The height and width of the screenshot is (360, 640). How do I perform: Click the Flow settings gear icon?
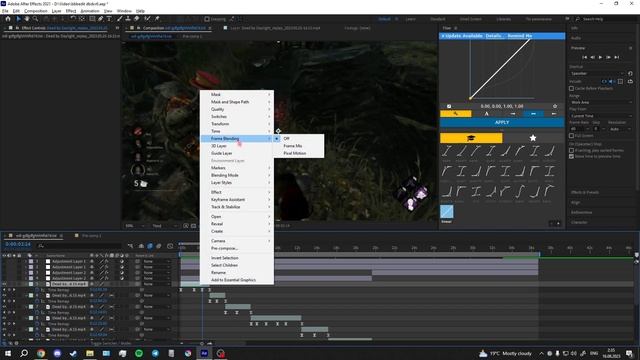(555, 106)
